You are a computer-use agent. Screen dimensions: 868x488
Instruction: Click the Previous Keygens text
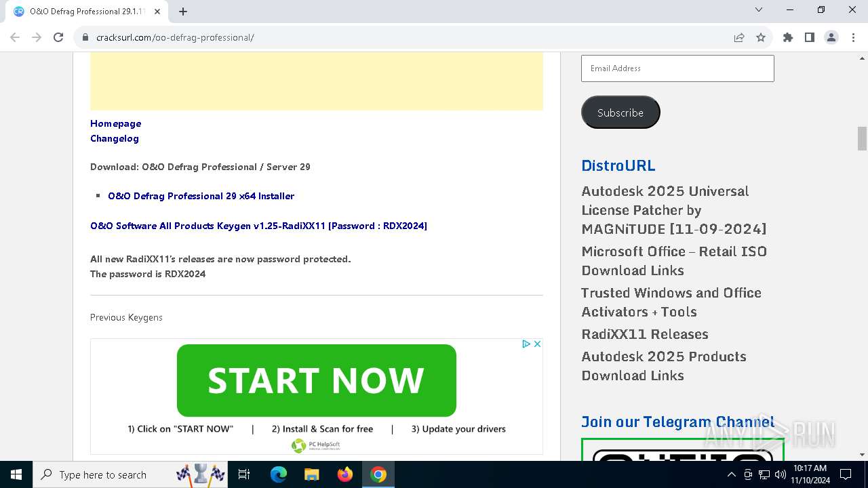(126, 317)
